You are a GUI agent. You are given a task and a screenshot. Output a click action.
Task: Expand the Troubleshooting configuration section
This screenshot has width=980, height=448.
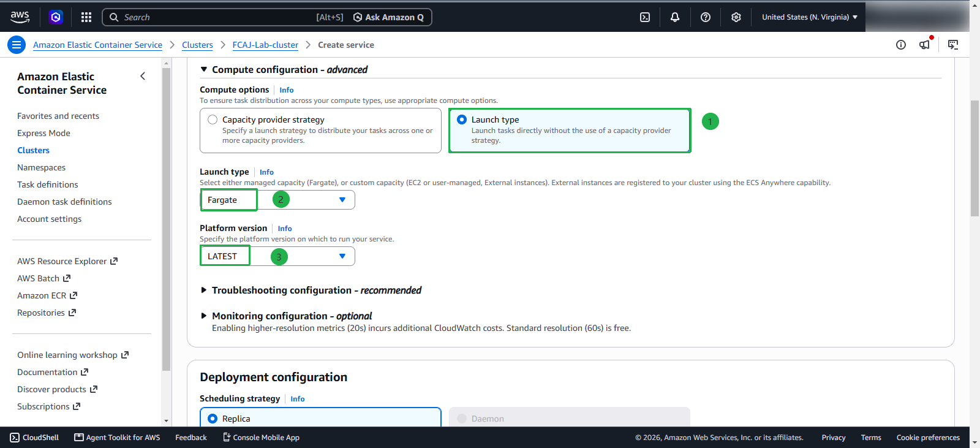(x=204, y=290)
